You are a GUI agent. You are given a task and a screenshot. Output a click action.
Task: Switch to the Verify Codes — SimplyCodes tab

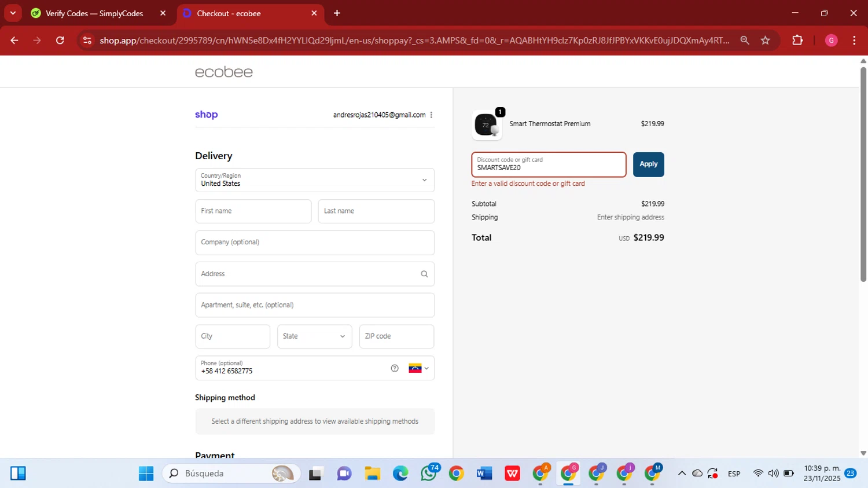tap(94, 13)
